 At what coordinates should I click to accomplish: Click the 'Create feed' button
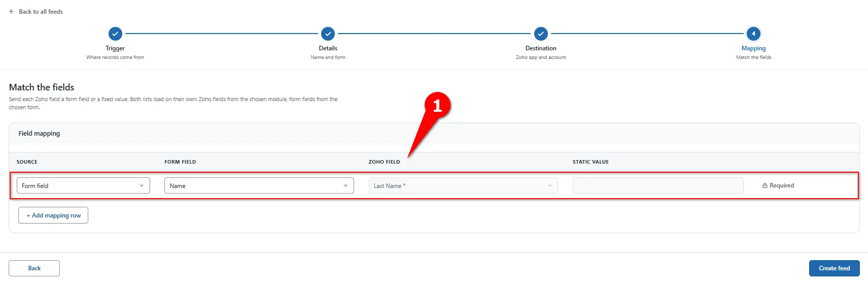(x=834, y=268)
